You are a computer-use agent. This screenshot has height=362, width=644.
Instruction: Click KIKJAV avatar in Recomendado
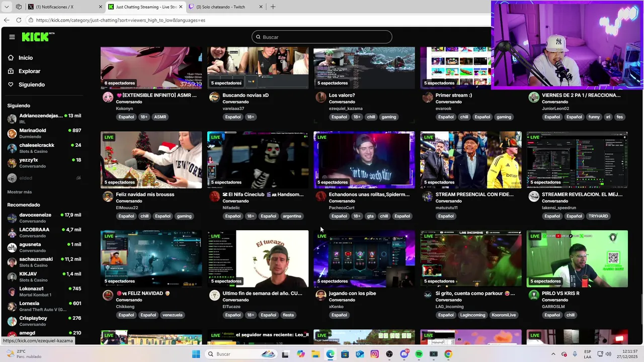tap(12, 277)
